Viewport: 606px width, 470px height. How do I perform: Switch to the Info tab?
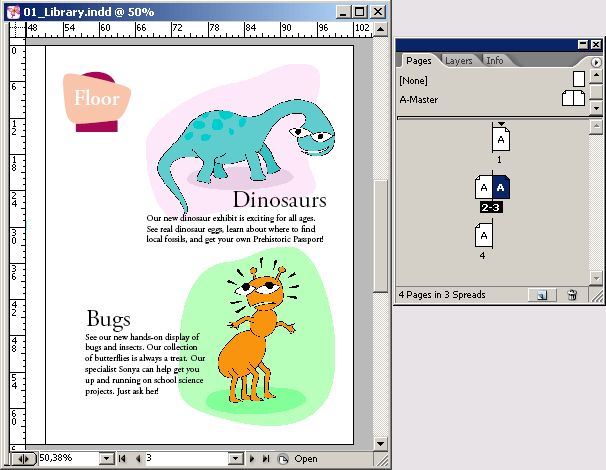494,61
